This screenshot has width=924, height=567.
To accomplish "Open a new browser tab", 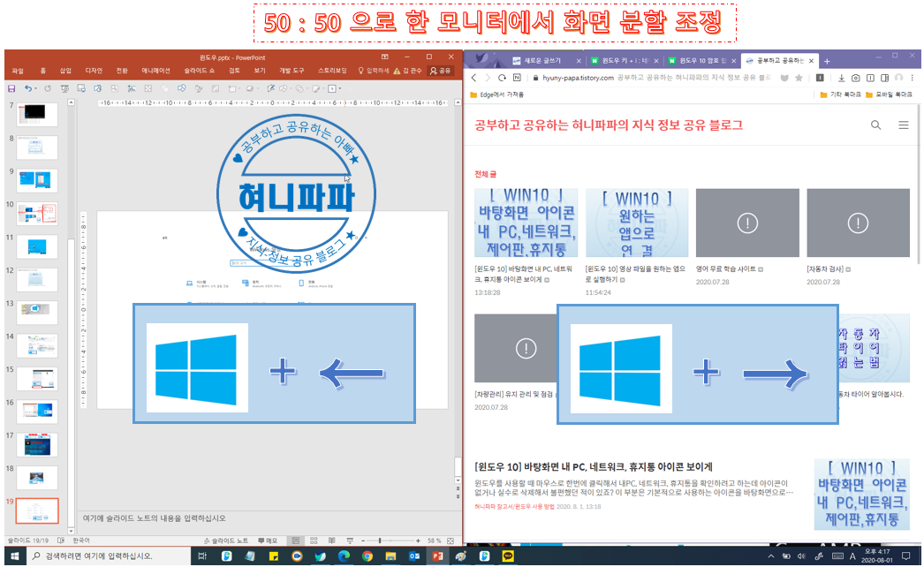I will tap(827, 61).
